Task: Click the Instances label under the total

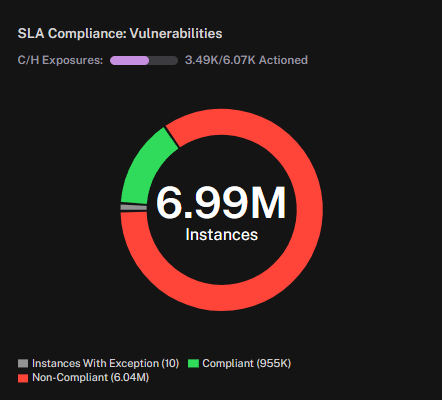Action: [x=222, y=234]
